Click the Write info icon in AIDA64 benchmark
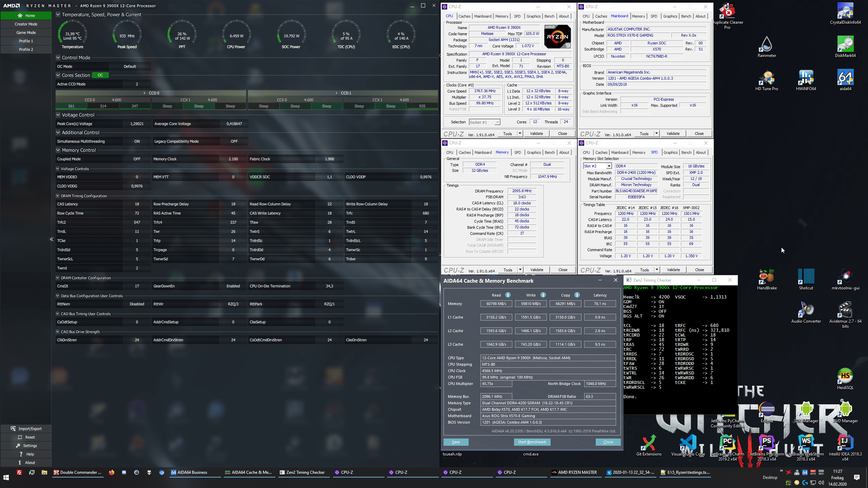The width and height of the screenshot is (868, 488). tap(543, 295)
